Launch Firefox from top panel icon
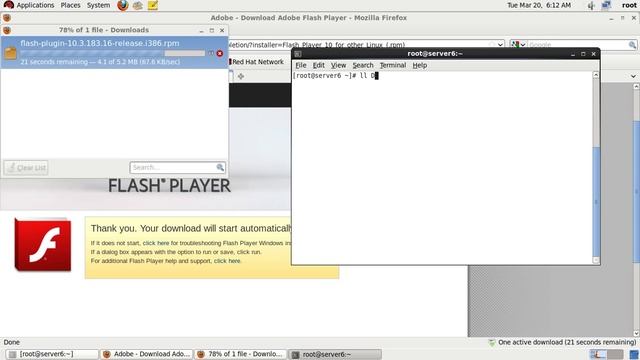 click(122, 5)
